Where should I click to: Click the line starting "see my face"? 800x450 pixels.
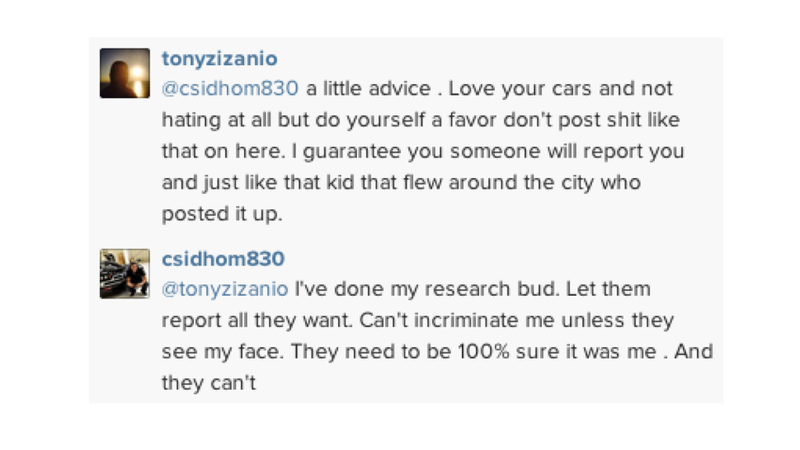pos(437,352)
